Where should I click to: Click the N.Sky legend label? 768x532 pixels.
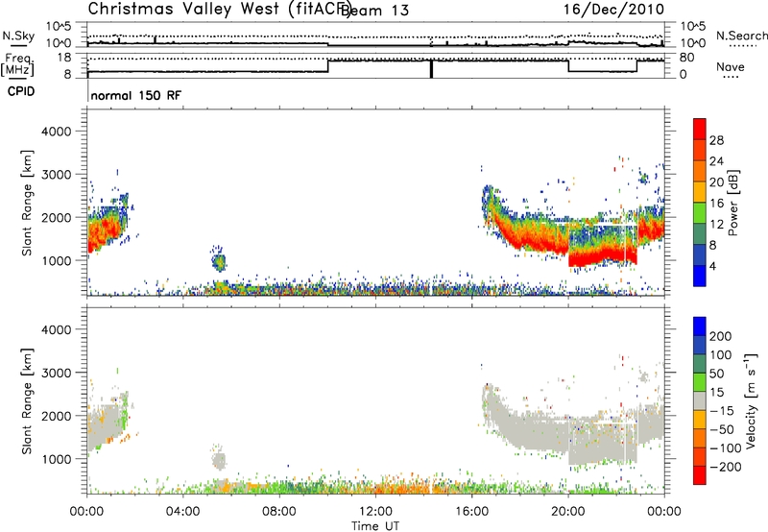pos(18,36)
